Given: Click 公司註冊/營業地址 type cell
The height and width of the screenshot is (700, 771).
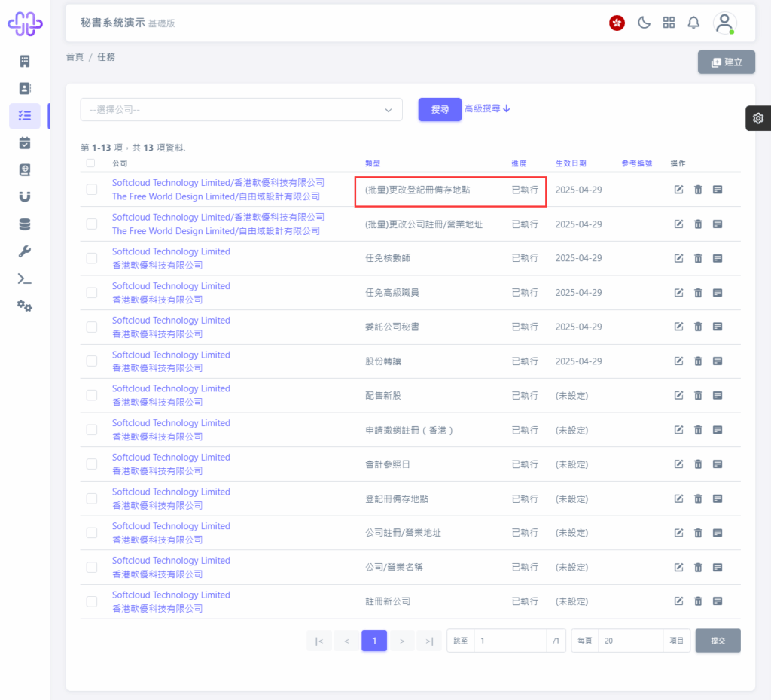Looking at the screenshot, I should coord(404,533).
